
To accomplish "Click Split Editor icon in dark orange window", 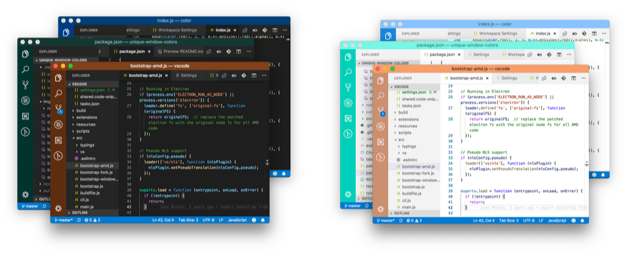I will click(255, 75).
